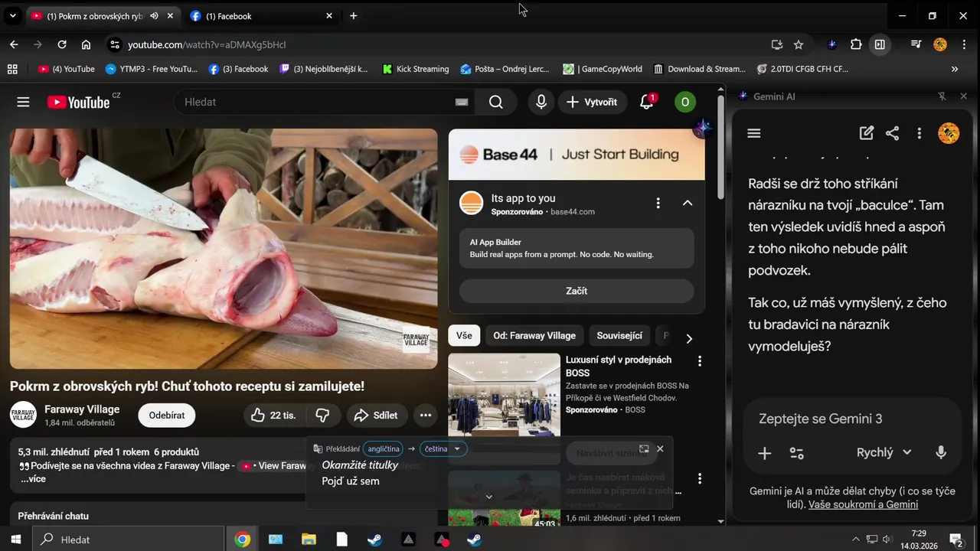Mute the YouTube tab audio
The width and height of the screenshot is (980, 551).
pyautogui.click(x=154, y=15)
